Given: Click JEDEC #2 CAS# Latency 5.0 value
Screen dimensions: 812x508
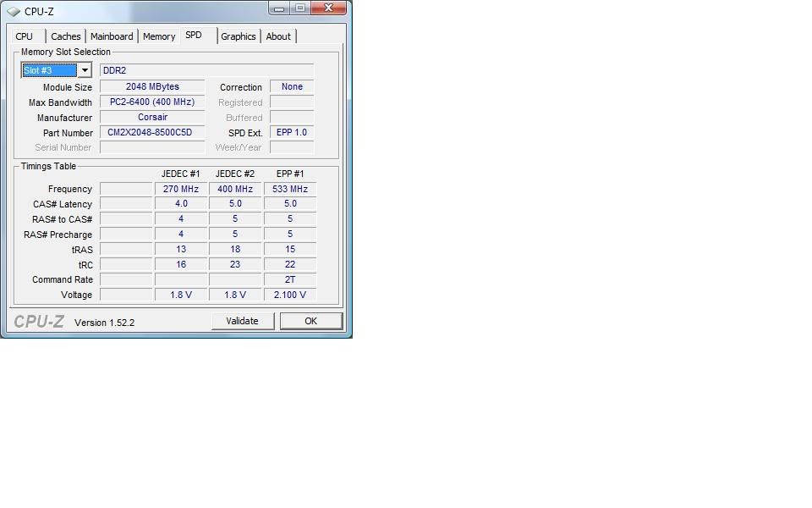Looking at the screenshot, I should 235,204.
